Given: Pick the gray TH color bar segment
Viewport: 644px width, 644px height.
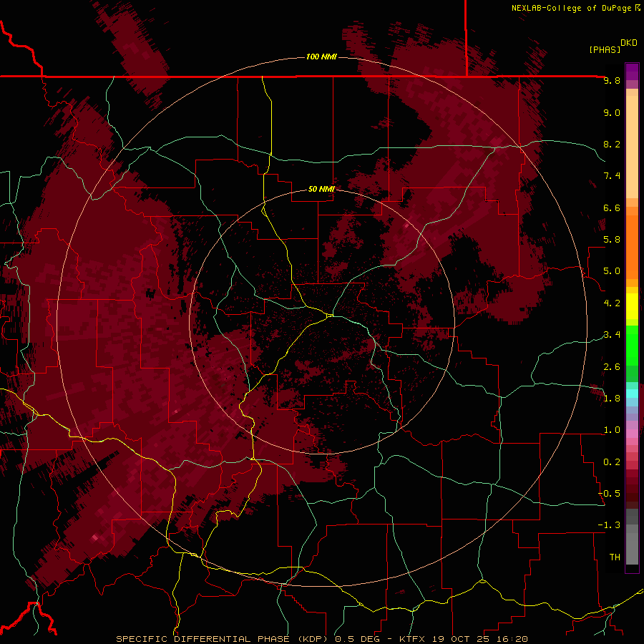Looking at the screenshot, I should 632,549.
